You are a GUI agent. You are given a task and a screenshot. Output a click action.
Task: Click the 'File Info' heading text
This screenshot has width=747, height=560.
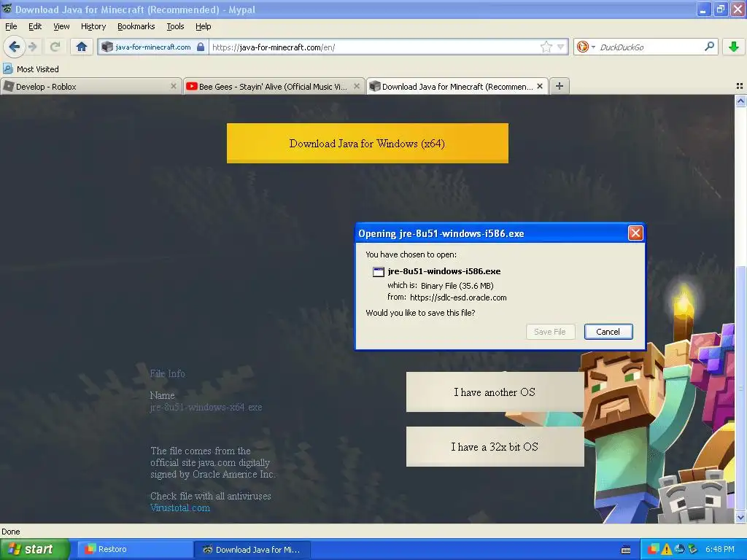pyautogui.click(x=167, y=374)
